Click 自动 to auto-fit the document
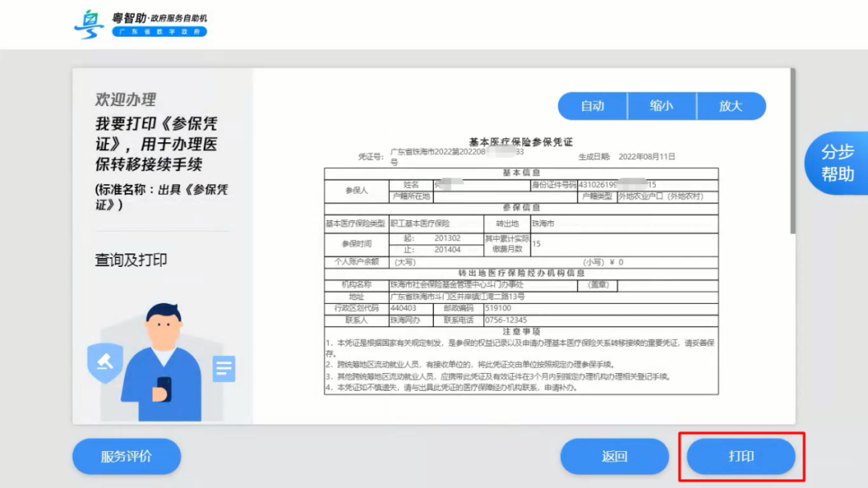868x488 pixels. [592, 105]
